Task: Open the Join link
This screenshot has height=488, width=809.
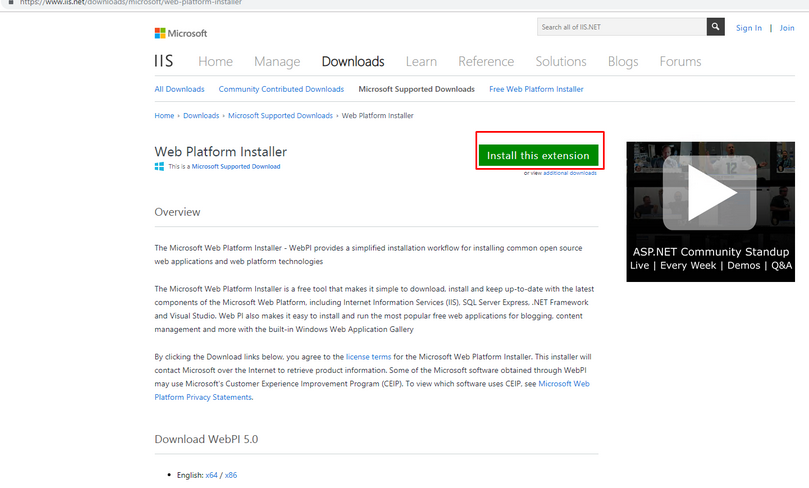Action: [x=787, y=28]
